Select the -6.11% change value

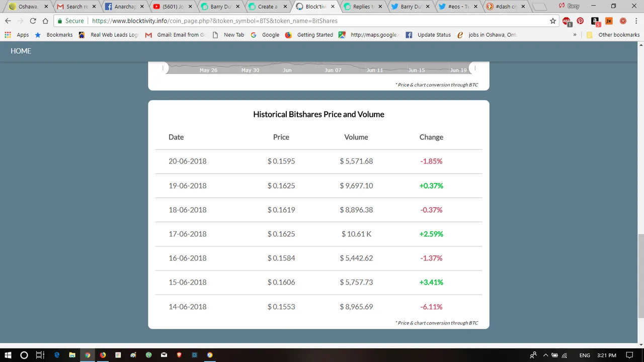click(x=431, y=307)
